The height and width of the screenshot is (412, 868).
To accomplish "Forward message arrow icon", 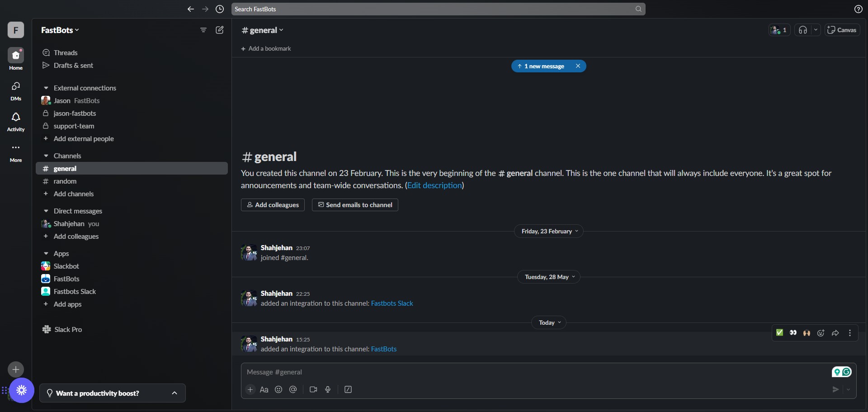I will coord(835,333).
